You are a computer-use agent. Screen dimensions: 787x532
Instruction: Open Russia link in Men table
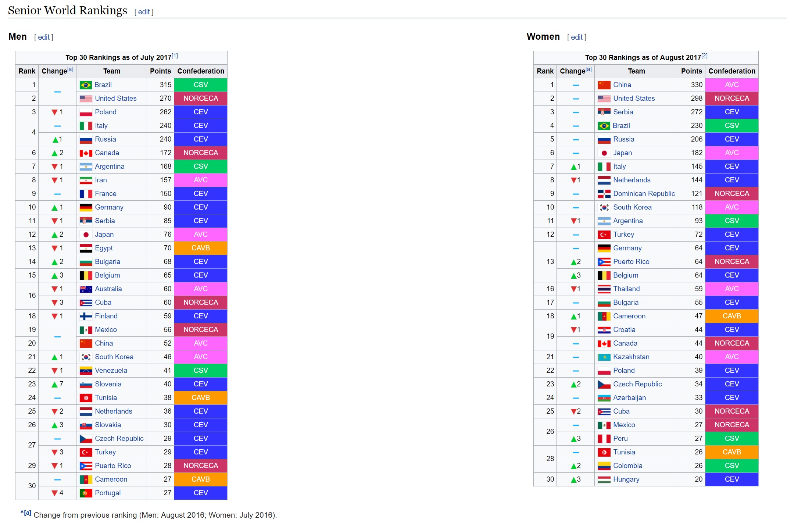(105, 139)
